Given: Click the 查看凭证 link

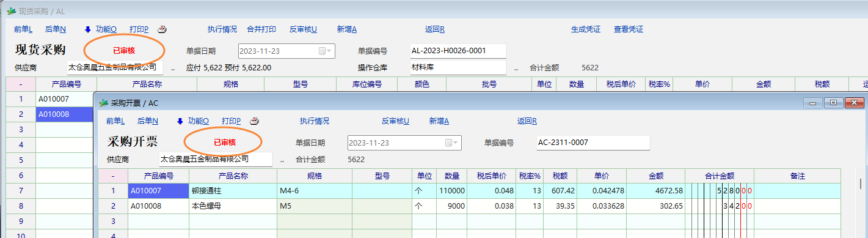Looking at the screenshot, I should 629,29.
